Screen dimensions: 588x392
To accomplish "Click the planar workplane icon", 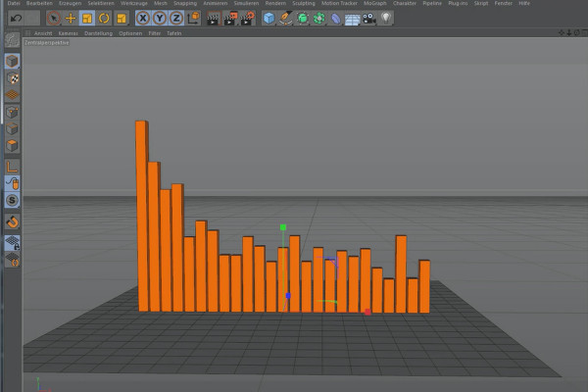I will pyautogui.click(x=12, y=260).
